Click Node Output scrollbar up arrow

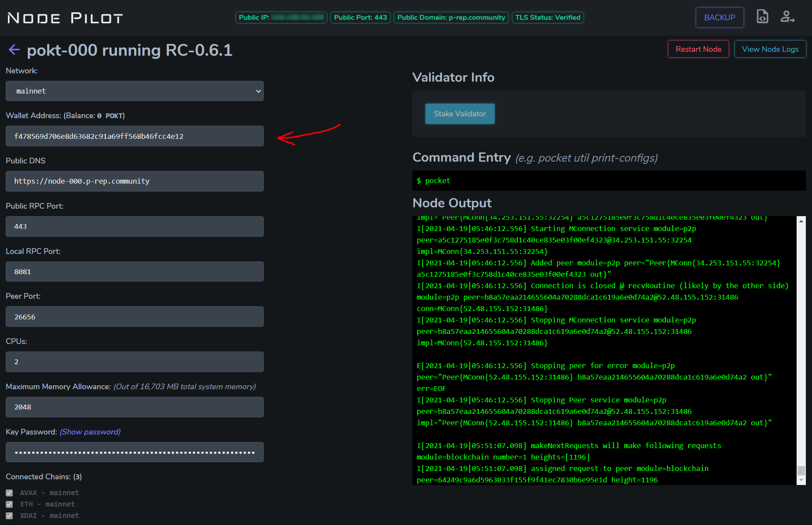(x=801, y=221)
